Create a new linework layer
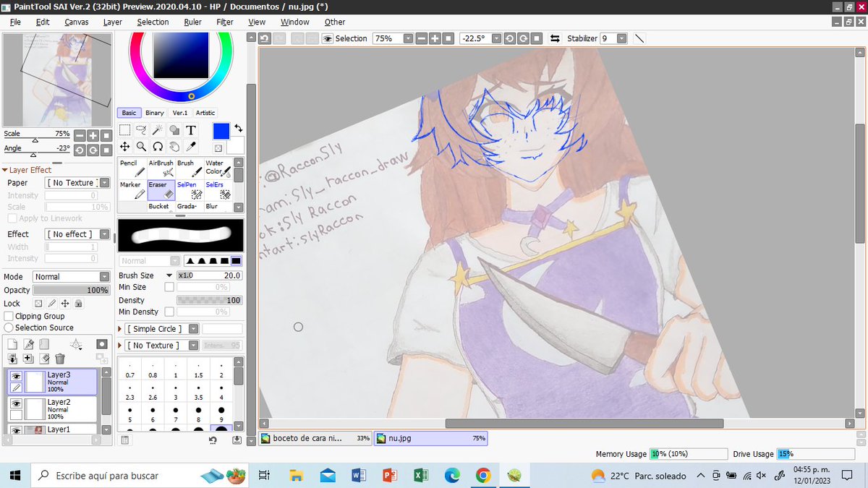Viewport: 868px width, 488px height. [29, 344]
